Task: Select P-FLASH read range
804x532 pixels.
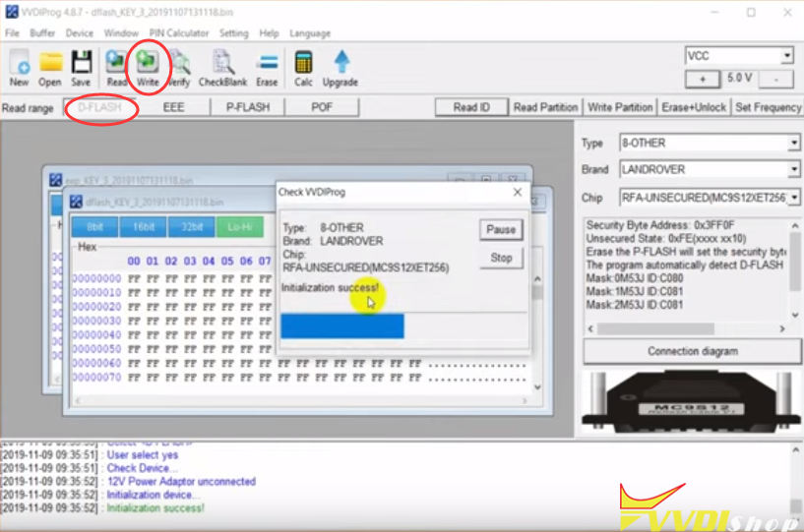Action: [x=248, y=107]
